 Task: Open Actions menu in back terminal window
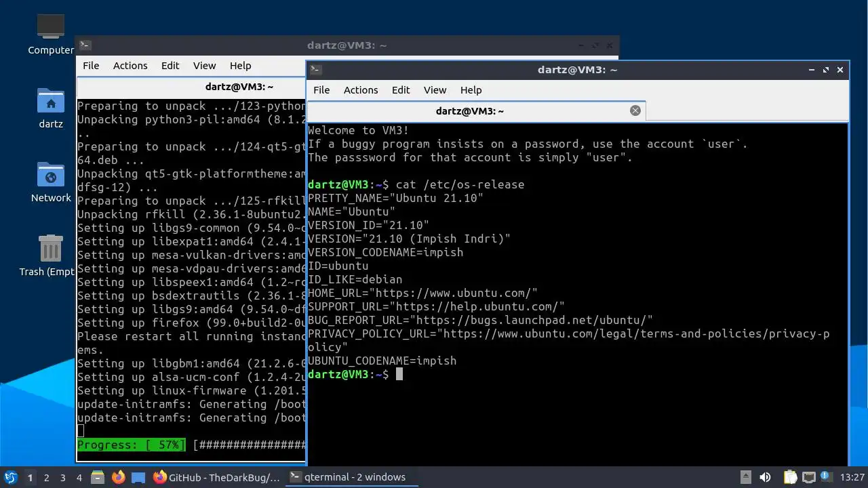point(130,66)
